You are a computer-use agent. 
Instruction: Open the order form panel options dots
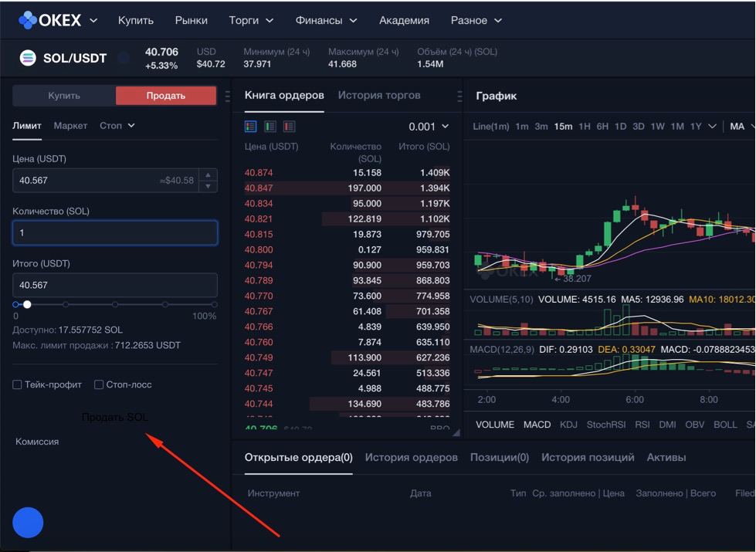(x=228, y=96)
